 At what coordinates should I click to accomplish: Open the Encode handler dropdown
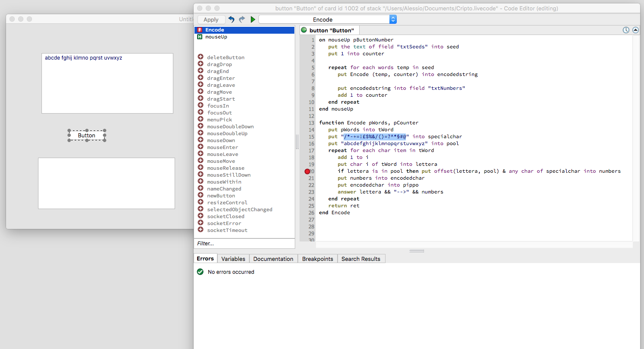(x=327, y=19)
